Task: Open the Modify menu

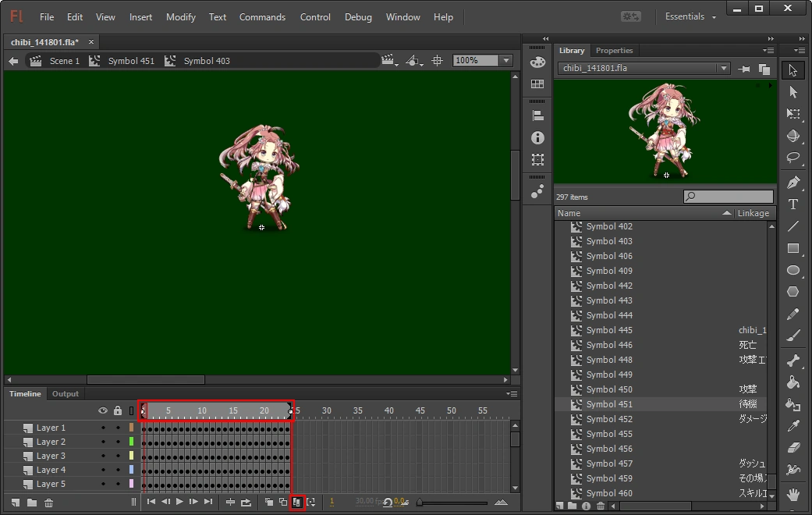Action: click(181, 17)
